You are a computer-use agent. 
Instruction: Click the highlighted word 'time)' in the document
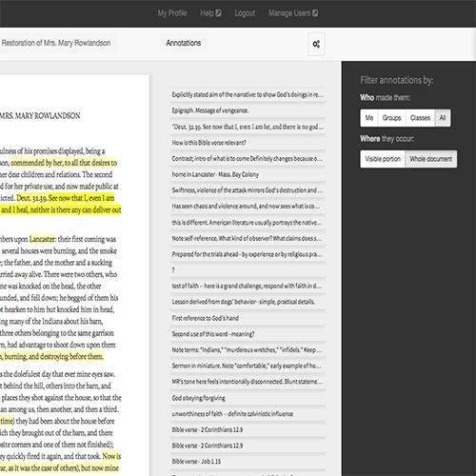[x=7, y=421]
